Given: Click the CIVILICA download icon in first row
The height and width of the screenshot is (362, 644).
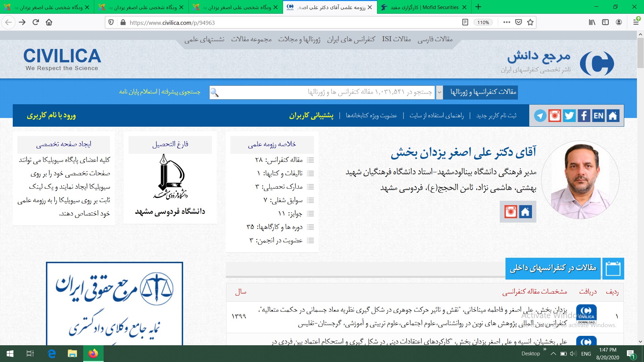Looking at the screenshot, I should tap(586, 314).
